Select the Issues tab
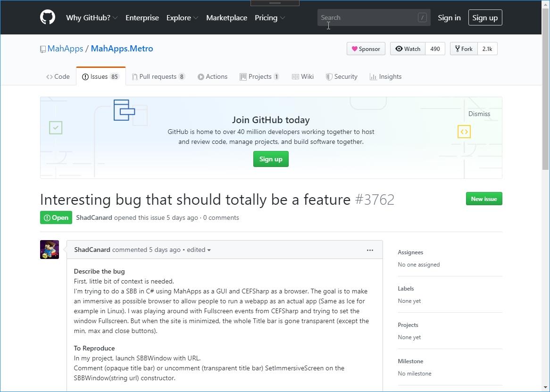550x392 pixels. click(100, 76)
